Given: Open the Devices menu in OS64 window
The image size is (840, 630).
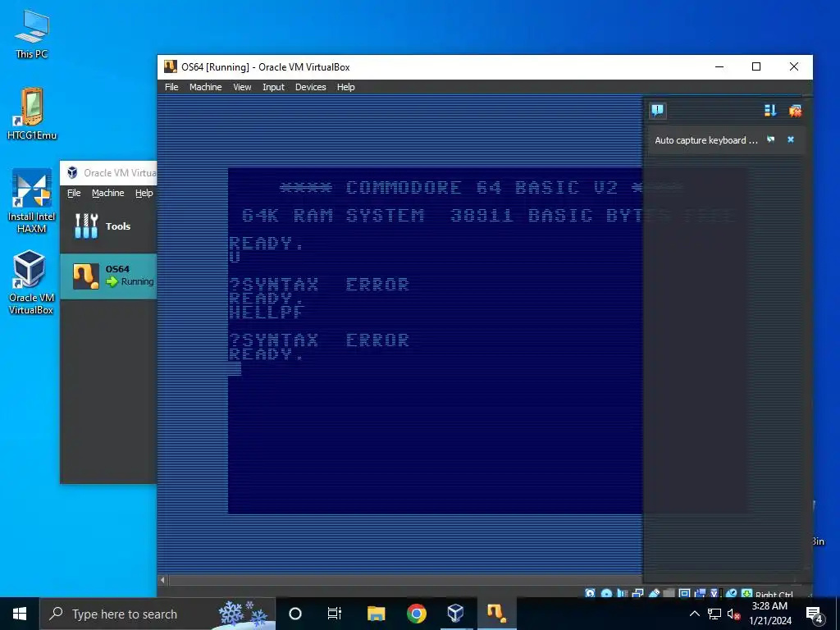Looking at the screenshot, I should coord(310,87).
